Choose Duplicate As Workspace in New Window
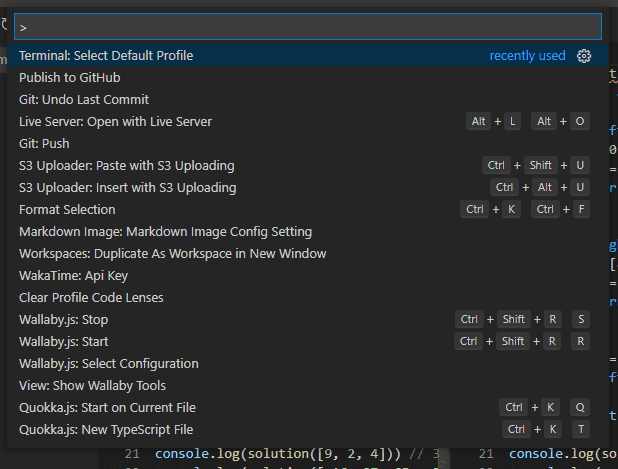The image size is (618, 469). coord(308,253)
